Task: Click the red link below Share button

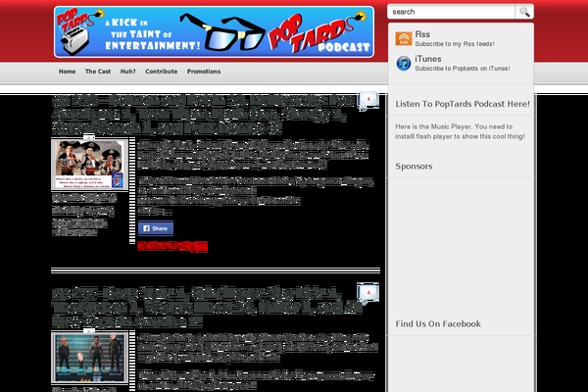Action: (172, 246)
